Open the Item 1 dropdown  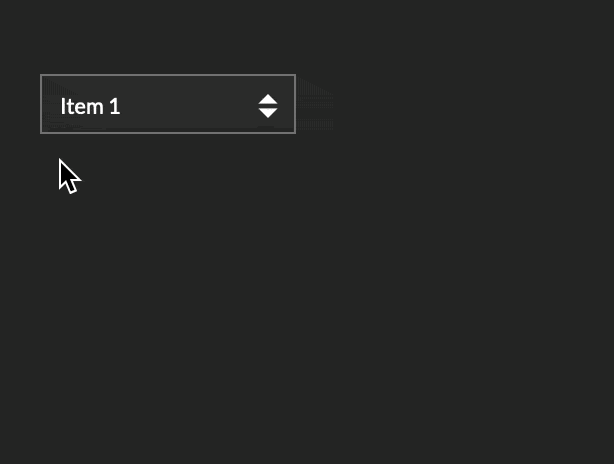[168, 104]
